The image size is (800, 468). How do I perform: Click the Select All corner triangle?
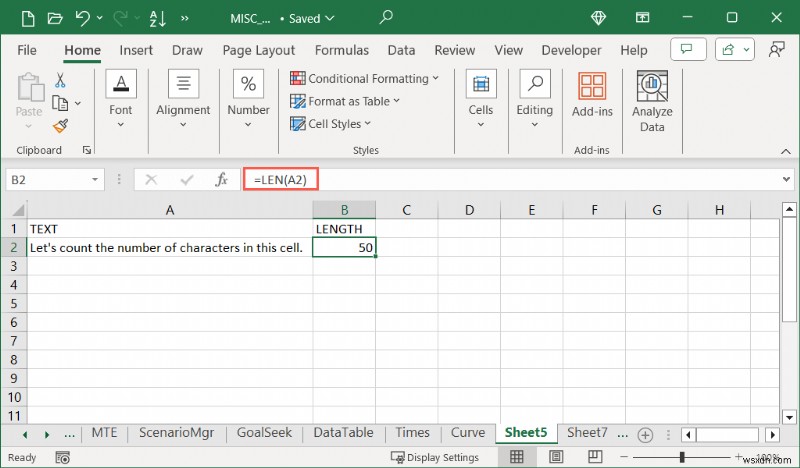(x=18, y=210)
